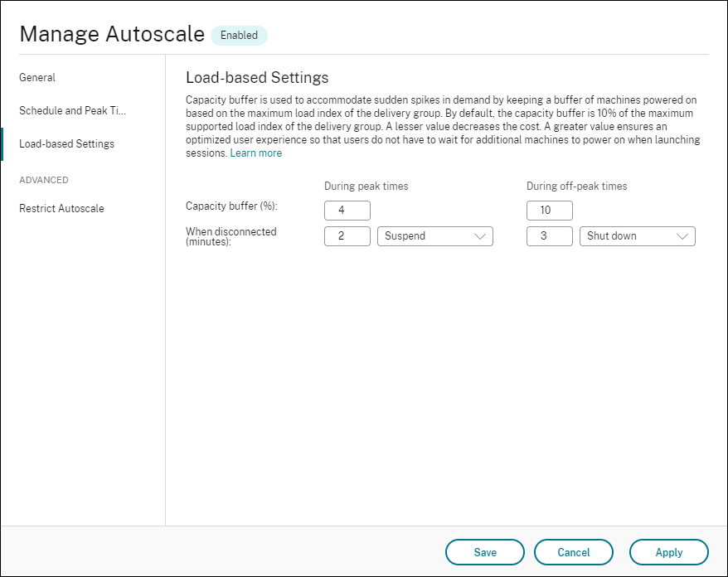Click the ADVANCED section label
This screenshot has height=577, width=728.
[x=44, y=180]
